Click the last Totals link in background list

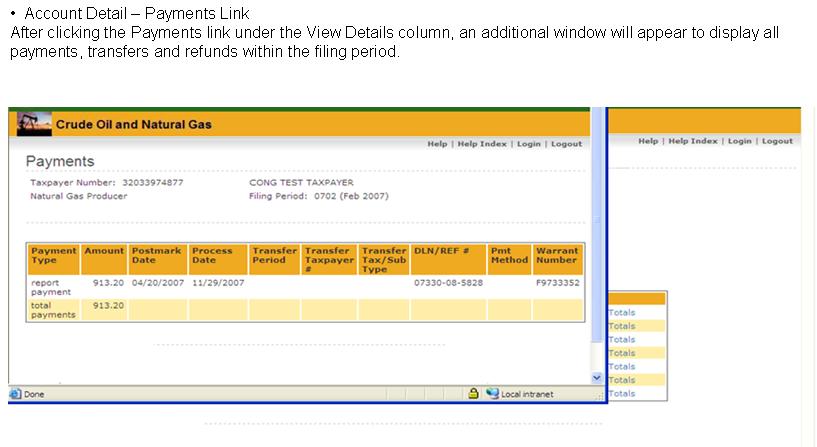[622, 394]
